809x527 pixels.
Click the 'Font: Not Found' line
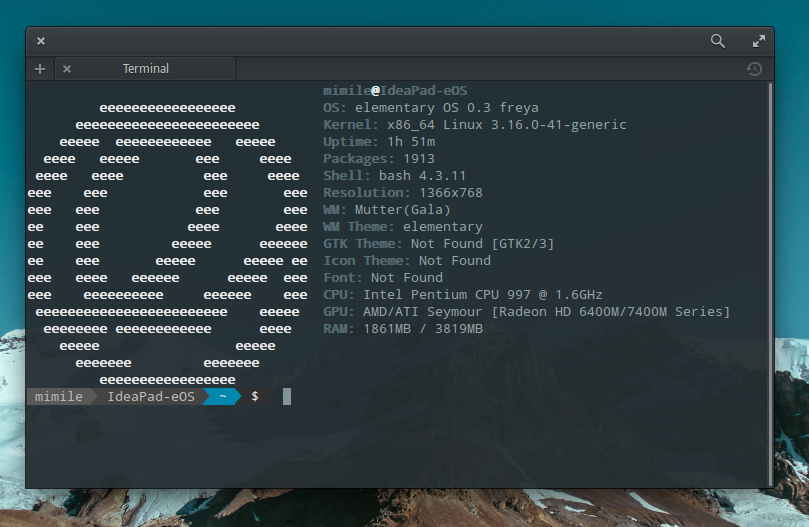pyautogui.click(x=383, y=278)
